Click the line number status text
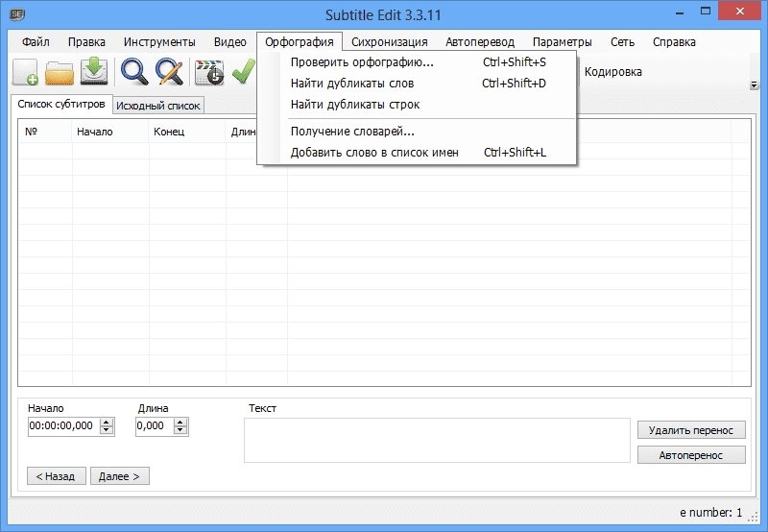 (711, 513)
